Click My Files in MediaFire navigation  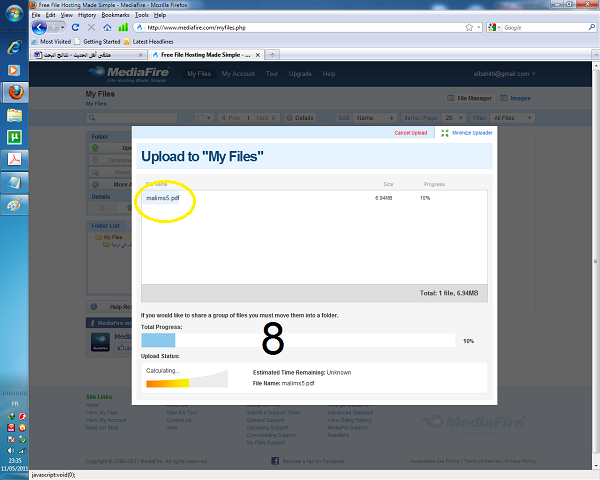tap(199, 74)
